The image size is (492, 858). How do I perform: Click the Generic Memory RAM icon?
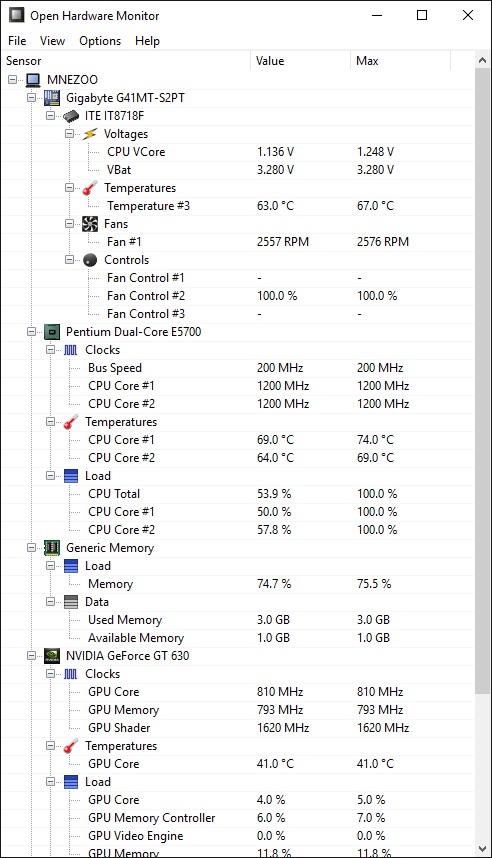(x=51, y=548)
